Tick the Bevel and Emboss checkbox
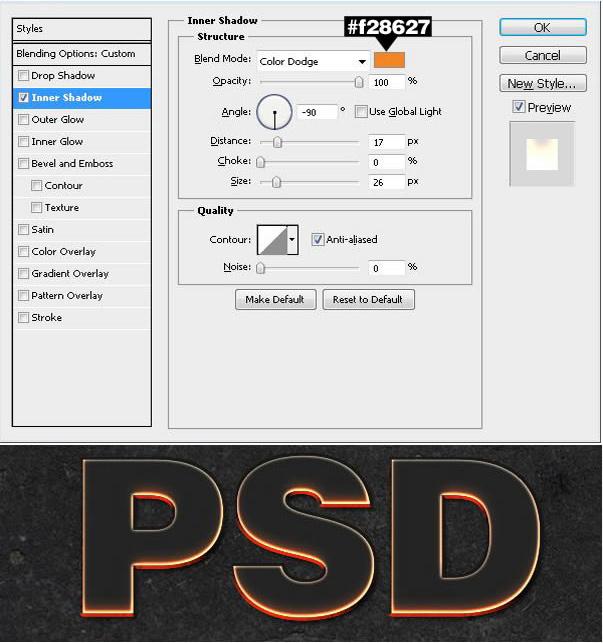 click(23, 164)
